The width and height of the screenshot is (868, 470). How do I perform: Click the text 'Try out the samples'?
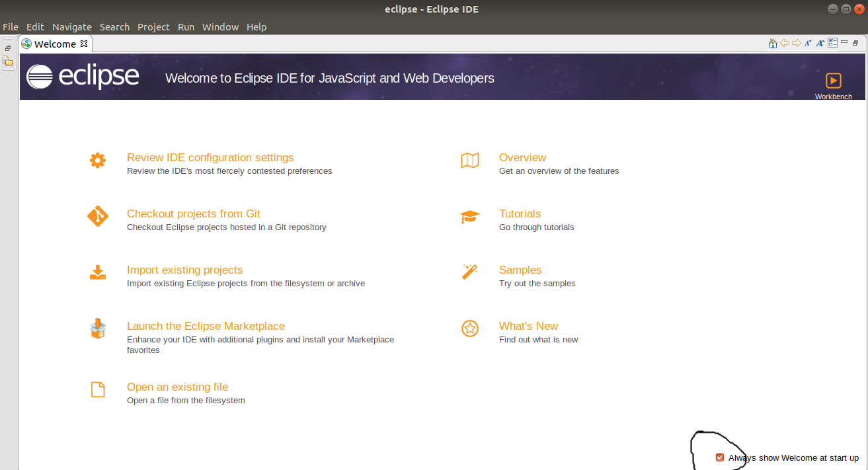(x=537, y=284)
